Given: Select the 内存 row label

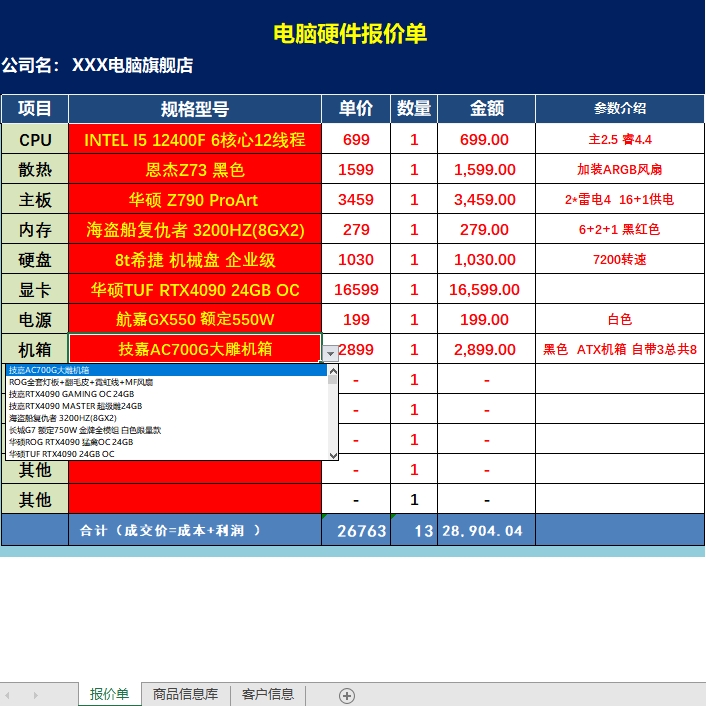Looking at the screenshot, I should point(35,230).
